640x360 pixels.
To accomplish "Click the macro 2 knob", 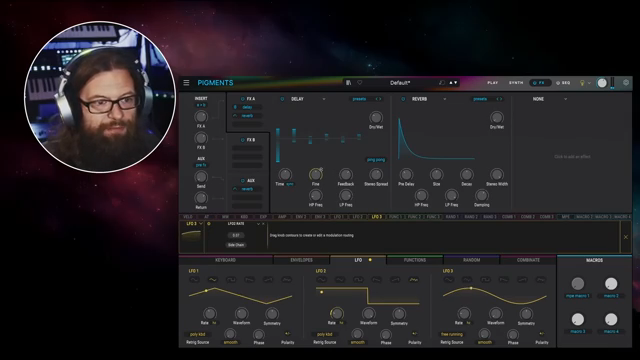I will click(x=611, y=284).
